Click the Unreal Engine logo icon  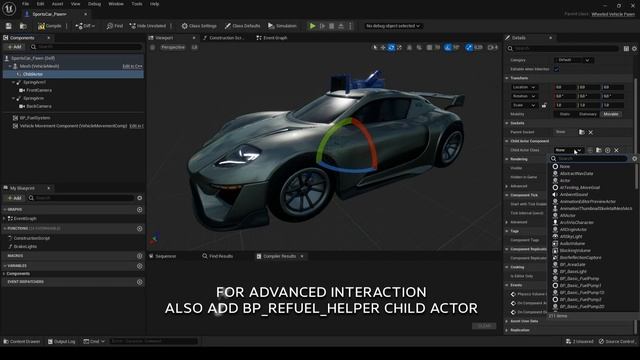[x=9, y=8]
